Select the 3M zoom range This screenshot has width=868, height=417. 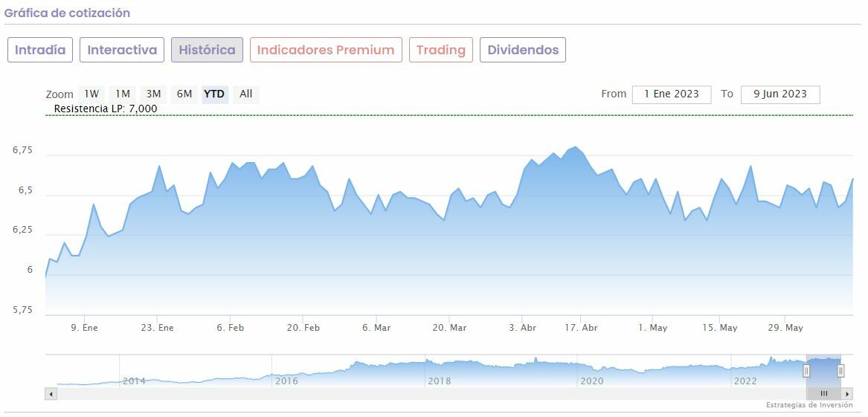coord(153,94)
